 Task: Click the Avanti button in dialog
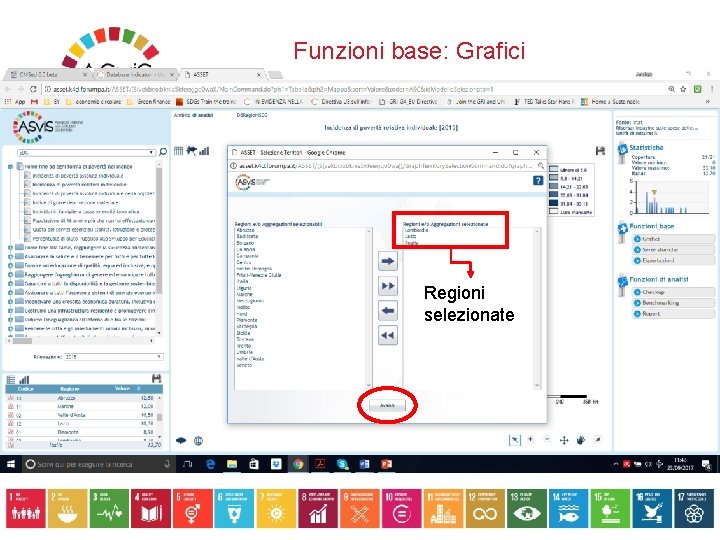387,405
